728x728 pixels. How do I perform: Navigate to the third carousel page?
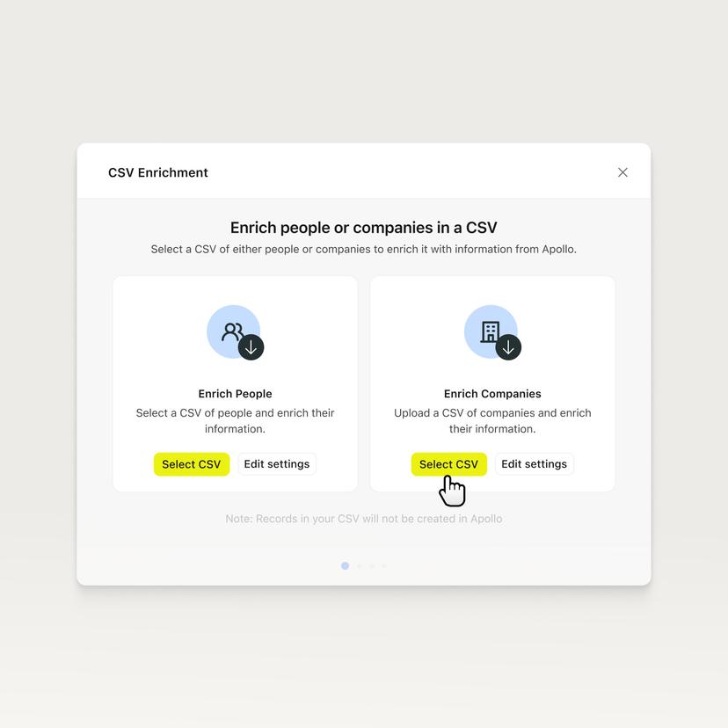(x=371, y=565)
